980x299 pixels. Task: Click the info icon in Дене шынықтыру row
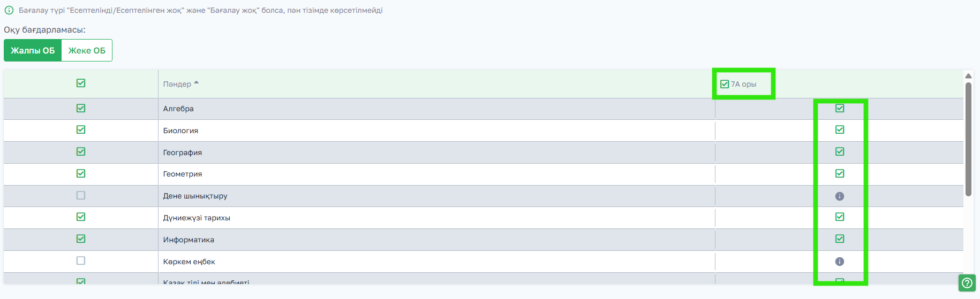[x=840, y=196]
